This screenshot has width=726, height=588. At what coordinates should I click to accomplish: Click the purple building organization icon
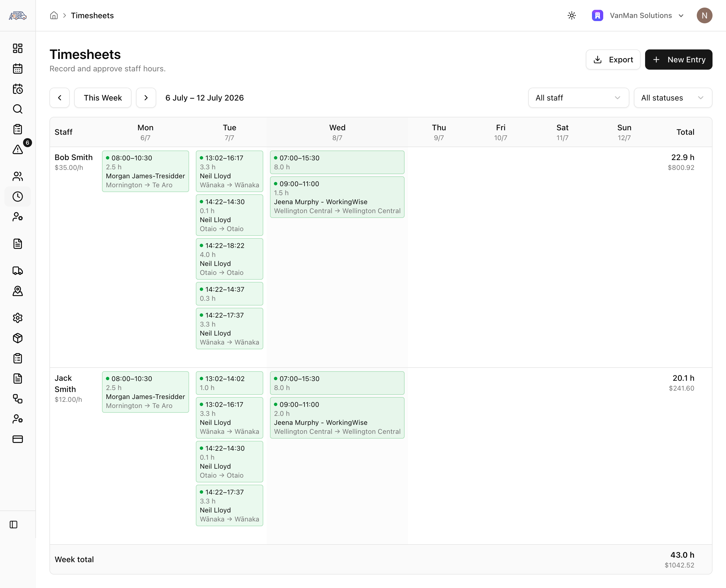point(597,15)
